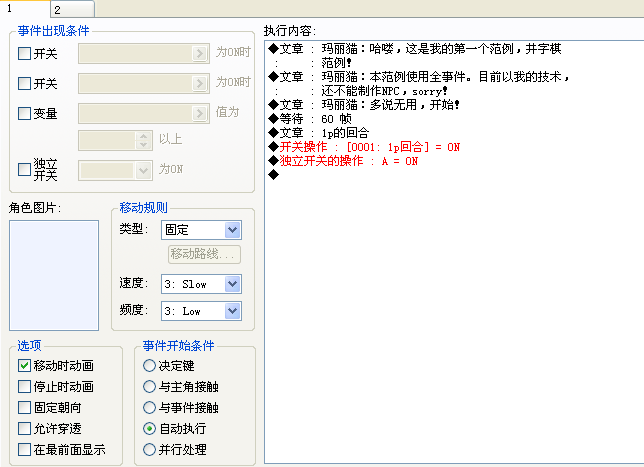Select the 决定键 trigger radio button
644x467 pixels.
(x=149, y=366)
